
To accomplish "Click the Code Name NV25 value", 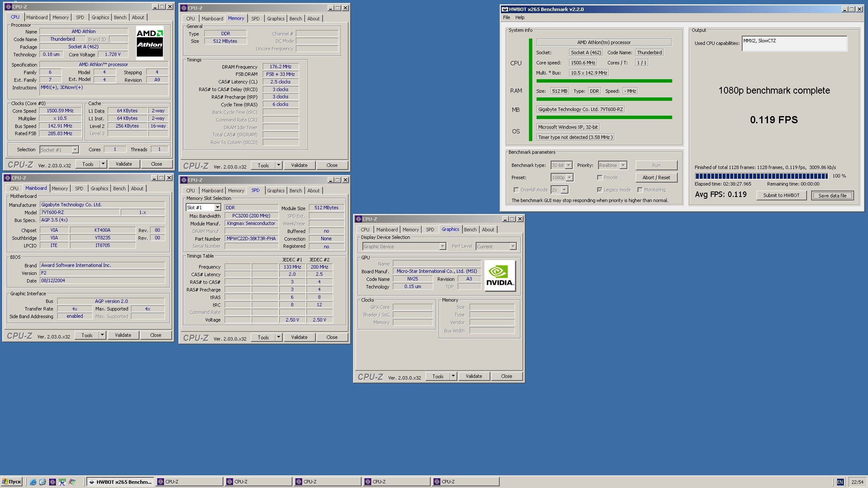I will [x=413, y=279].
